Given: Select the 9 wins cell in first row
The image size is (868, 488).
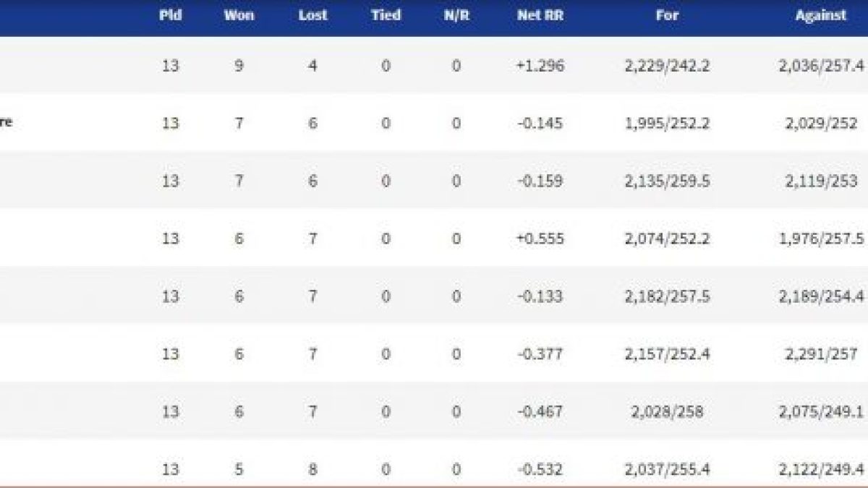Looking at the screenshot, I should (x=239, y=66).
